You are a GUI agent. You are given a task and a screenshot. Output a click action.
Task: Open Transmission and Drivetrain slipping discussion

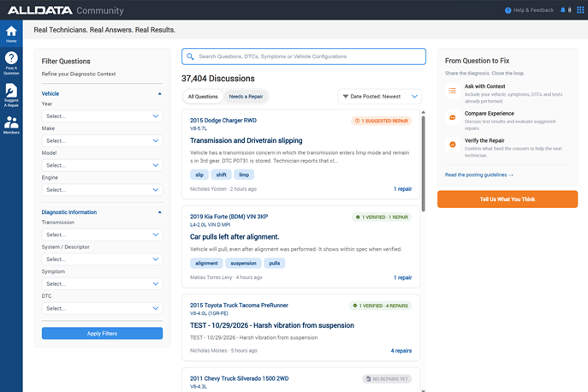(246, 140)
